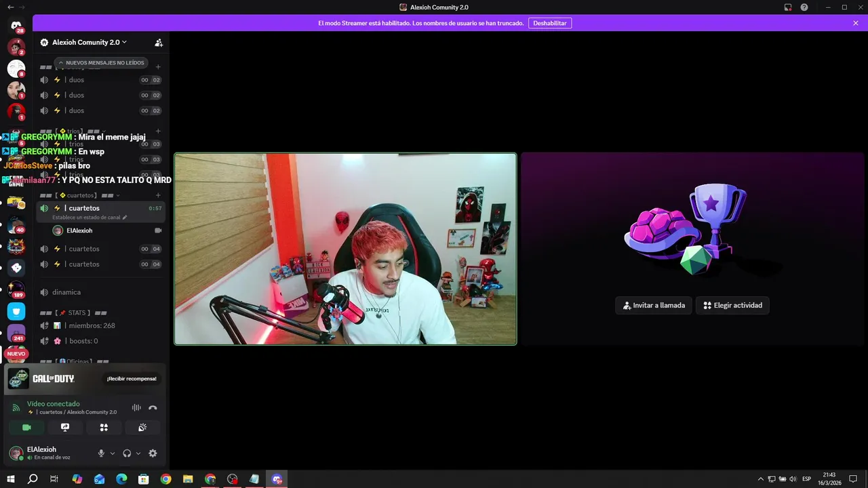Disconnect from the voice call
The height and width of the screenshot is (488, 868).
pyautogui.click(x=153, y=407)
